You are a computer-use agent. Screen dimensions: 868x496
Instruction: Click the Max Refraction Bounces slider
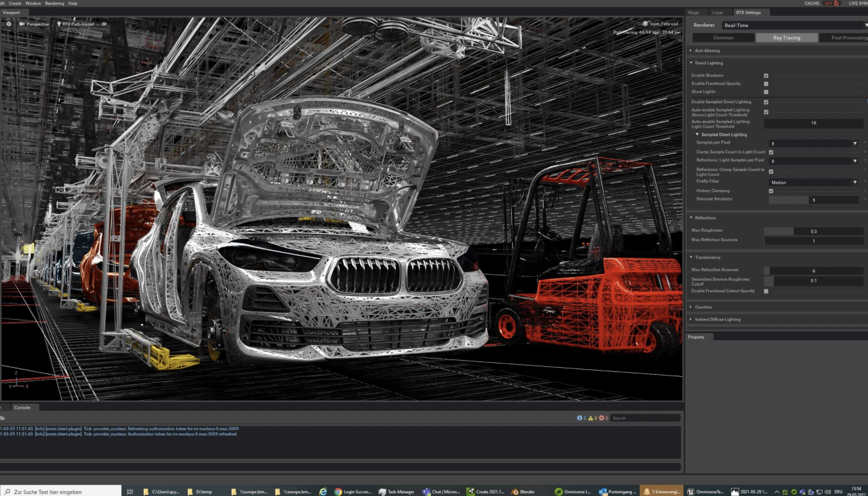click(x=814, y=271)
